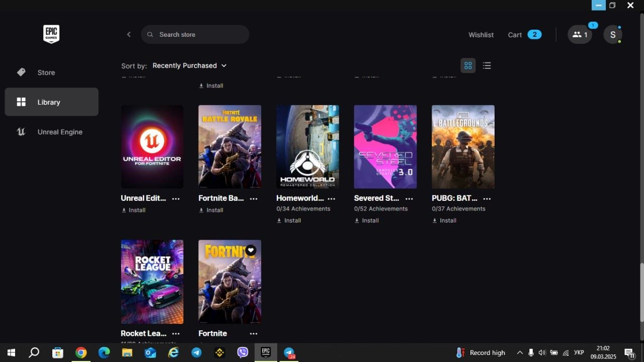Open Microsoft Edge from the taskbar
644x362 pixels.
point(104,352)
